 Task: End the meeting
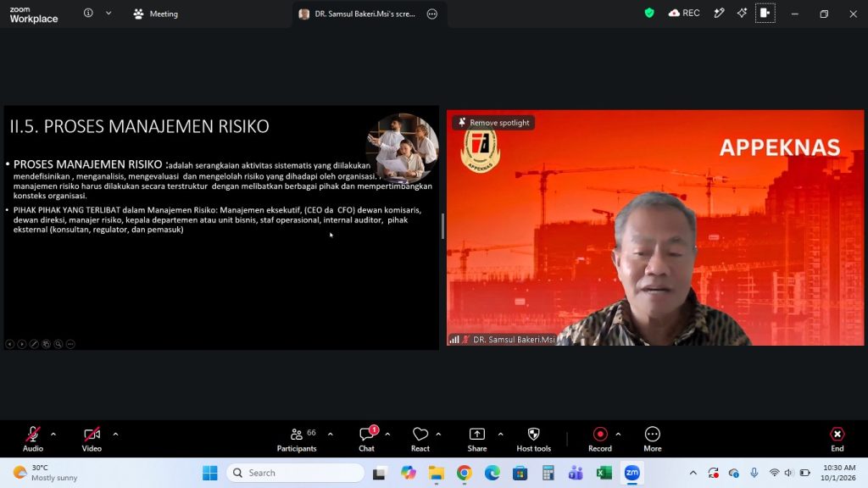pos(837,440)
